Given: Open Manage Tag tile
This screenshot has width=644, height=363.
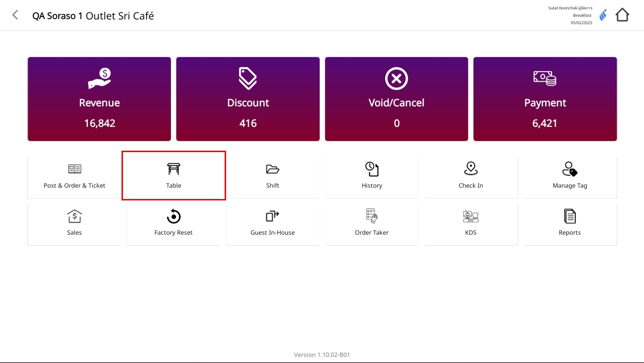Looking at the screenshot, I should pos(570,177).
